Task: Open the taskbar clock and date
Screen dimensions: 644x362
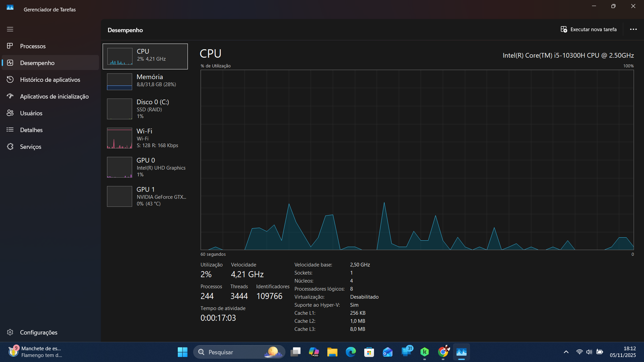Action: point(623,352)
